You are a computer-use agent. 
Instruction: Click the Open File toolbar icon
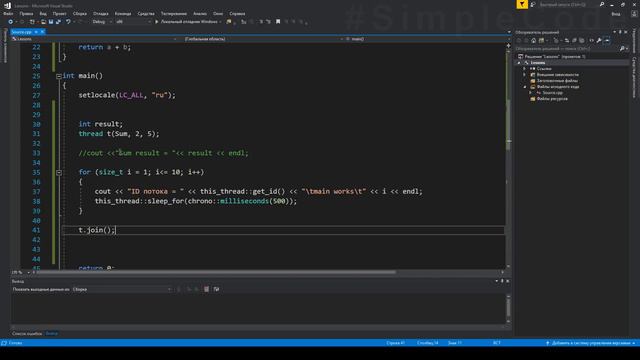point(43,22)
